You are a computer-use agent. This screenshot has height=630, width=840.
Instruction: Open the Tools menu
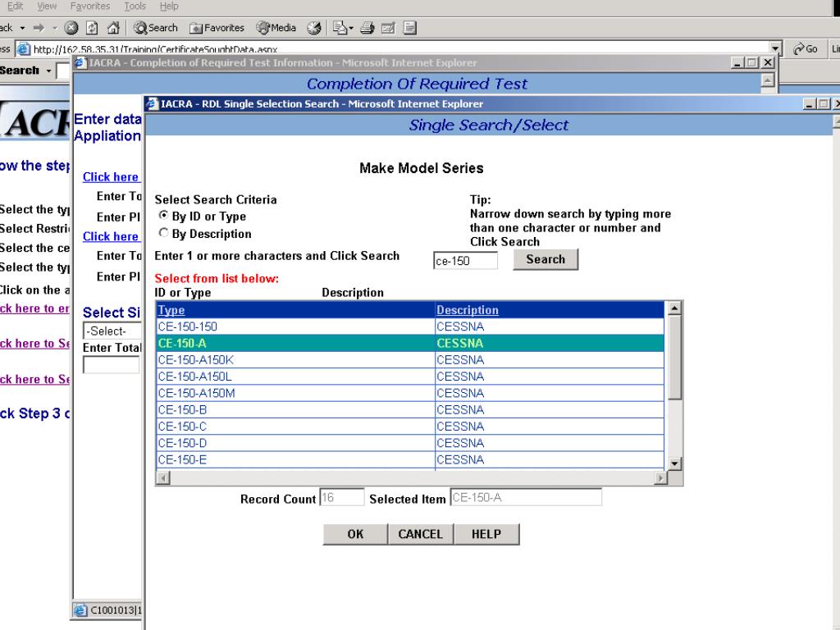[x=135, y=7]
